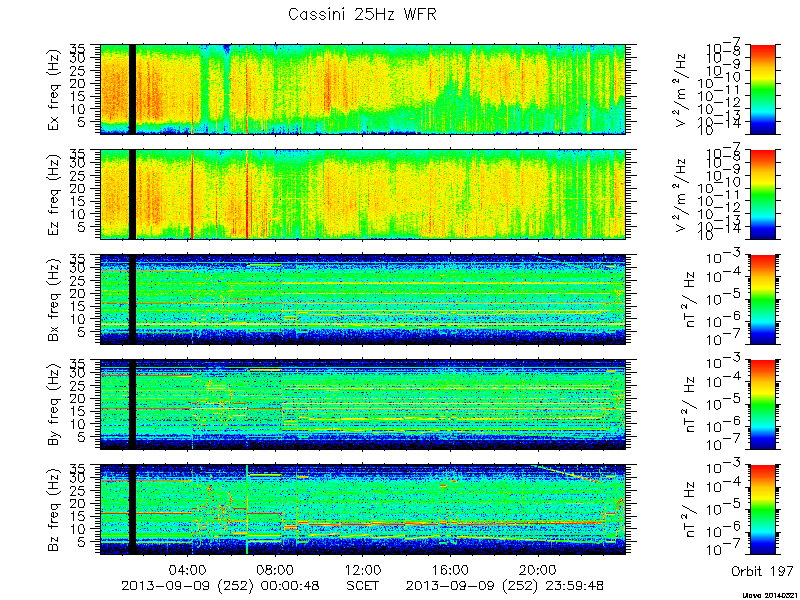
Task: Click the nT²/Hz unit label beside By colorbar
Action: (687, 405)
